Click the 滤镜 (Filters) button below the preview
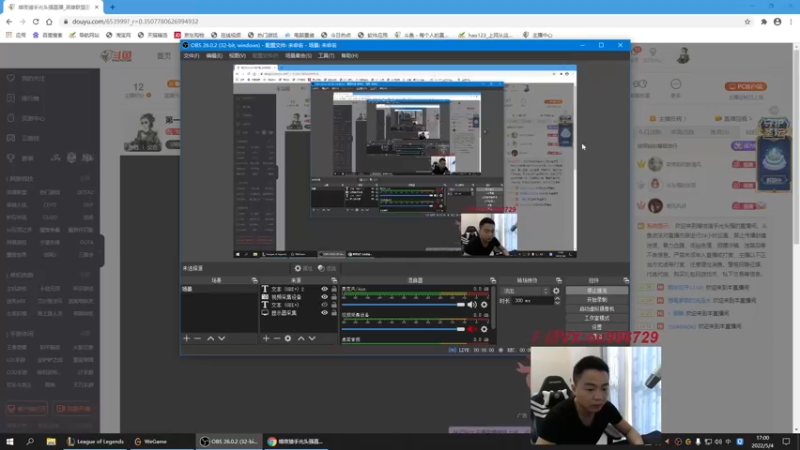Image resolution: width=800 pixels, height=450 pixels. pos(327,268)
